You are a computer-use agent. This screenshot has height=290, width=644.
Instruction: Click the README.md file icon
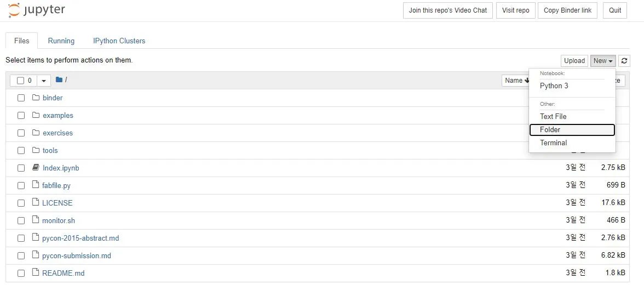point(35,272)
